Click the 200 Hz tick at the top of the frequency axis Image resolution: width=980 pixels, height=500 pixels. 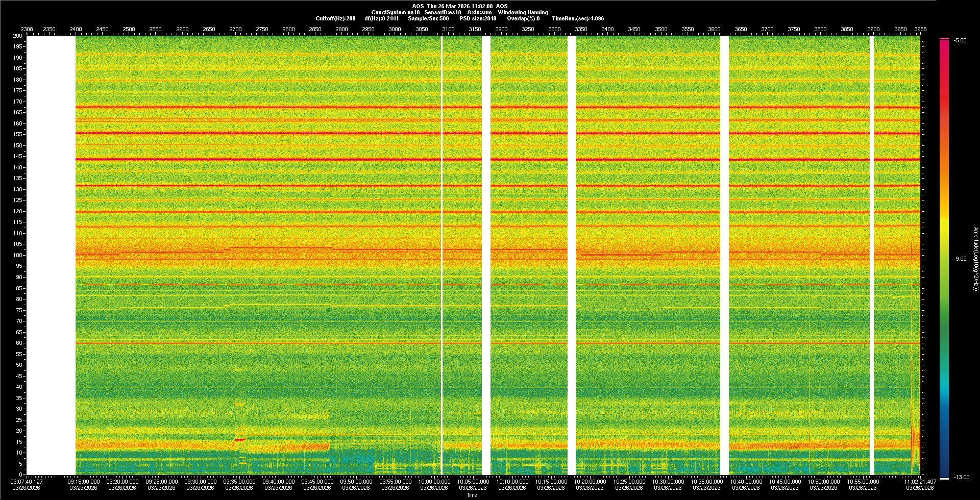tap(18, 36)
